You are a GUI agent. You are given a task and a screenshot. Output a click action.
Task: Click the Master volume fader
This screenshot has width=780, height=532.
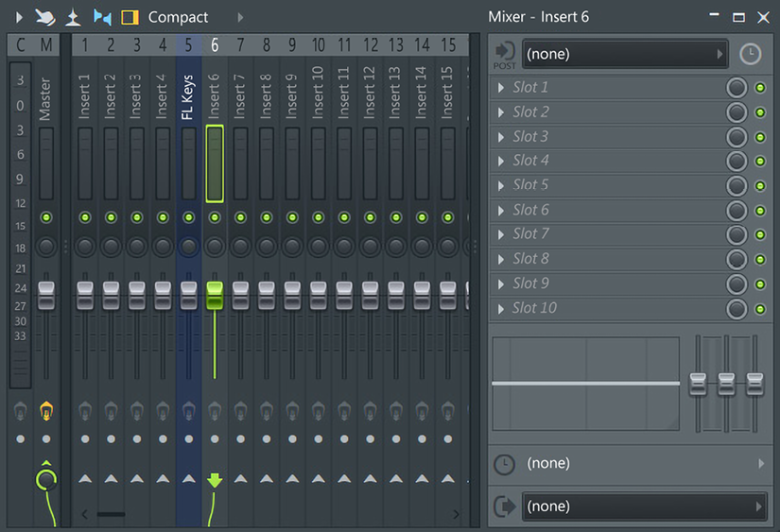[46, 296]
